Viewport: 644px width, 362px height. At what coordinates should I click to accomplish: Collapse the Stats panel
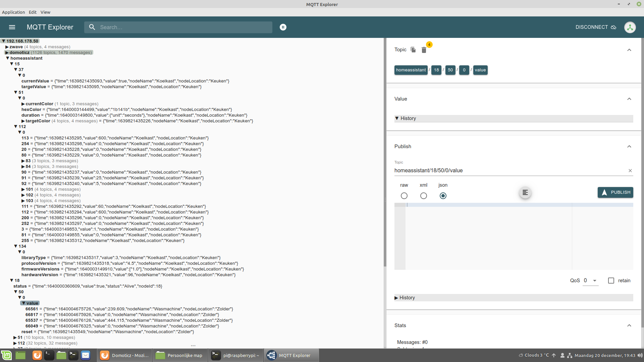coord(629,325)
